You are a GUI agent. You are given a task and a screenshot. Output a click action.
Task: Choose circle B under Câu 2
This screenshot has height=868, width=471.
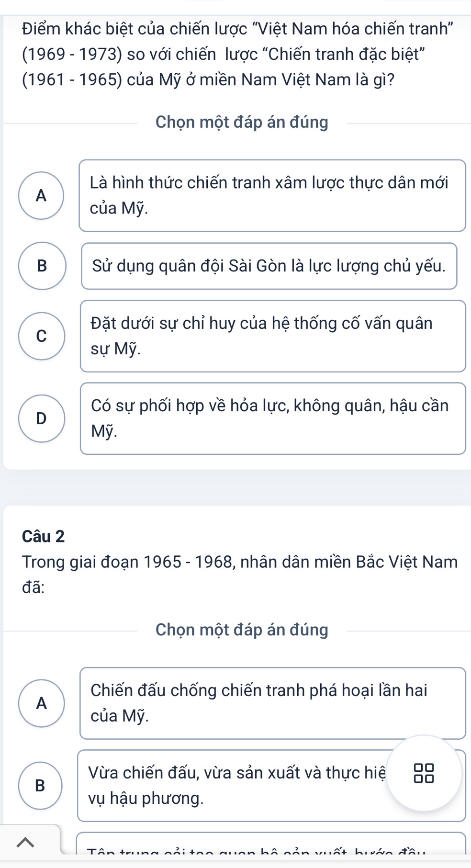[x=41, y=785]
